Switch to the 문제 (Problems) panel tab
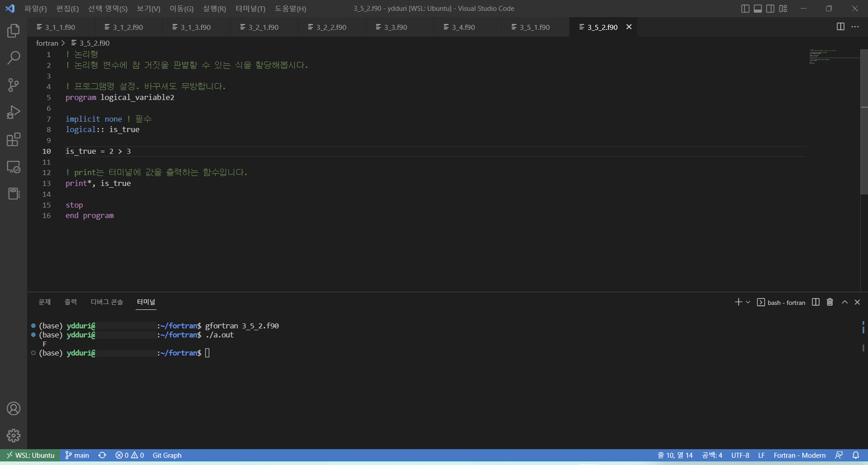 [45, 302]
